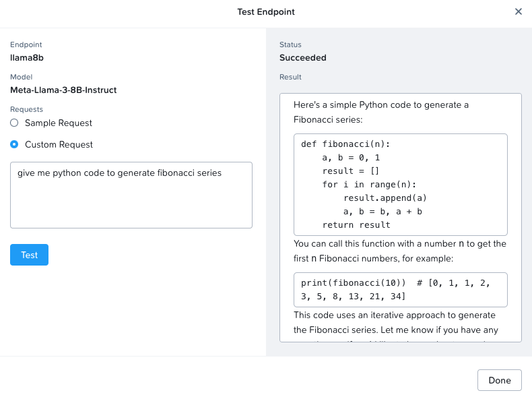Click the "Here's a simple Python code" paragraph

click(x=380, y=112)
